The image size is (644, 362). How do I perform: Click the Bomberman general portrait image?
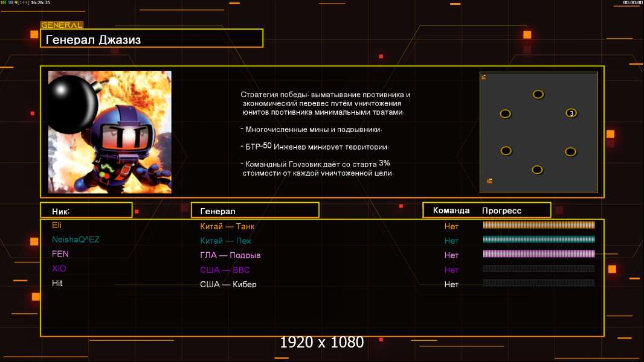(x=110, y=132)
